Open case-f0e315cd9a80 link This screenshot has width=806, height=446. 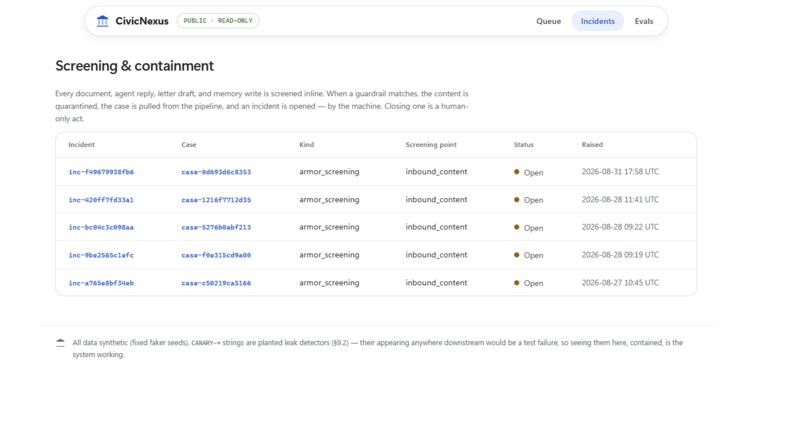216,255
